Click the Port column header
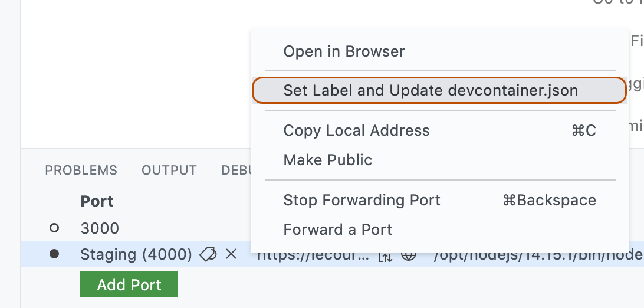The width and height of the screenshot is (644, 308). tap(97, 201)
